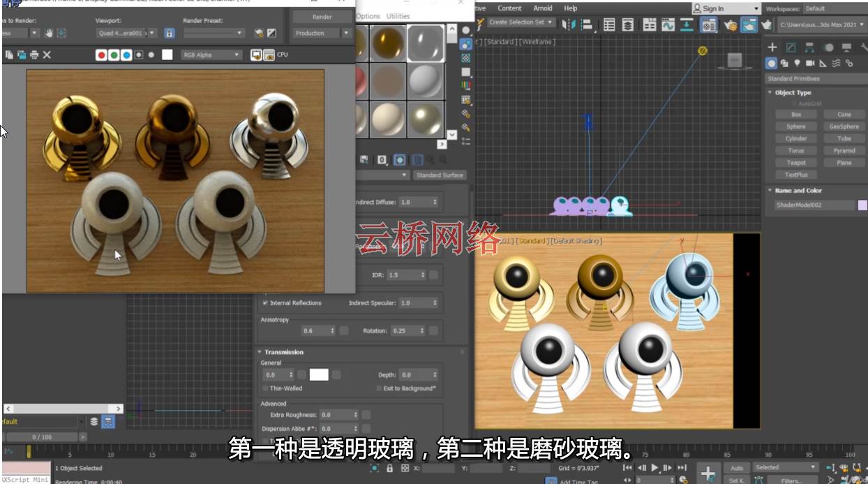Click the white Transmission color swatch
868x484 pixels.
tap(319, 375)
